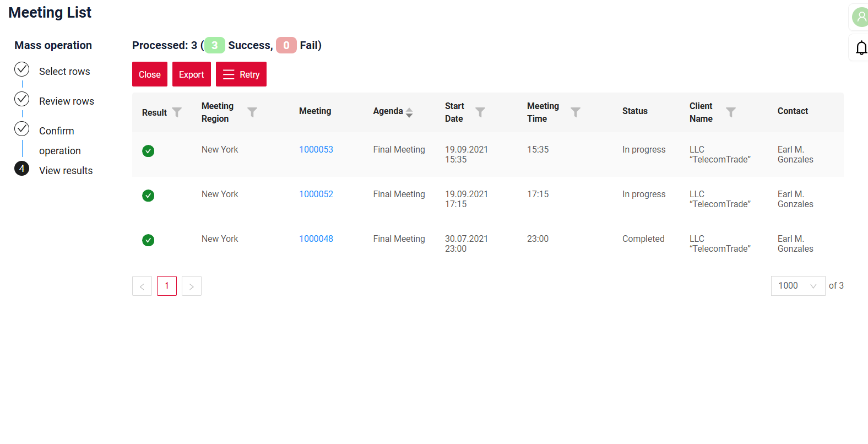Filter the Result column

pos(177,112)
